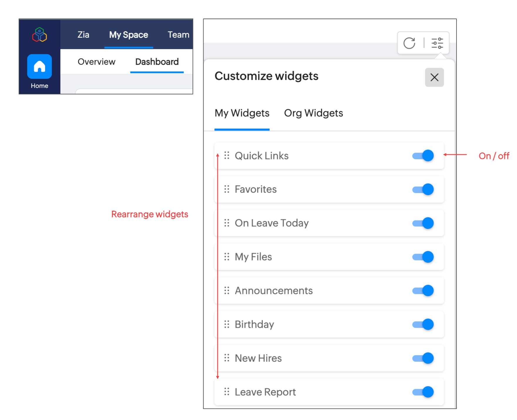Select the My Widgets tab

242,113
